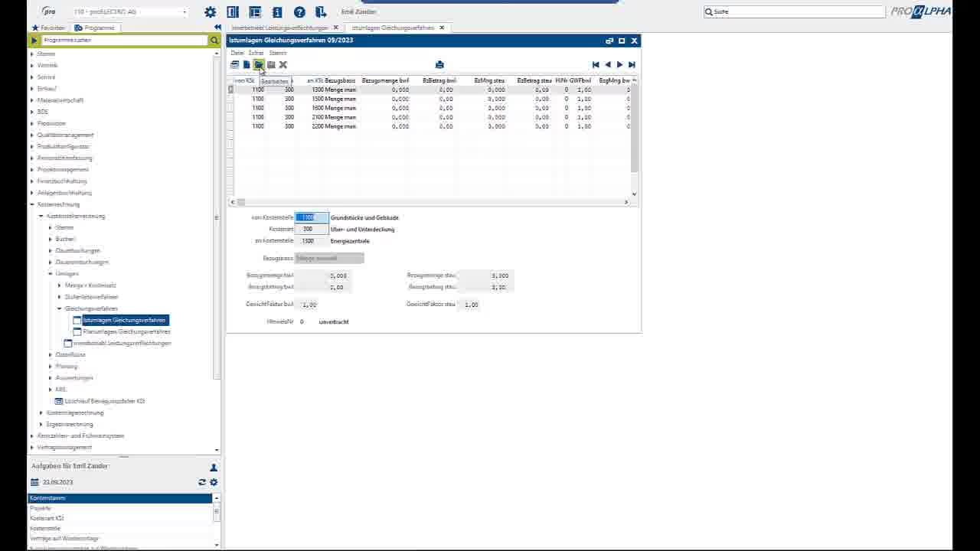Click the Kostenart field with 300
The width and height of the screenshot is (980, 551).
click(x=312, y=229)
